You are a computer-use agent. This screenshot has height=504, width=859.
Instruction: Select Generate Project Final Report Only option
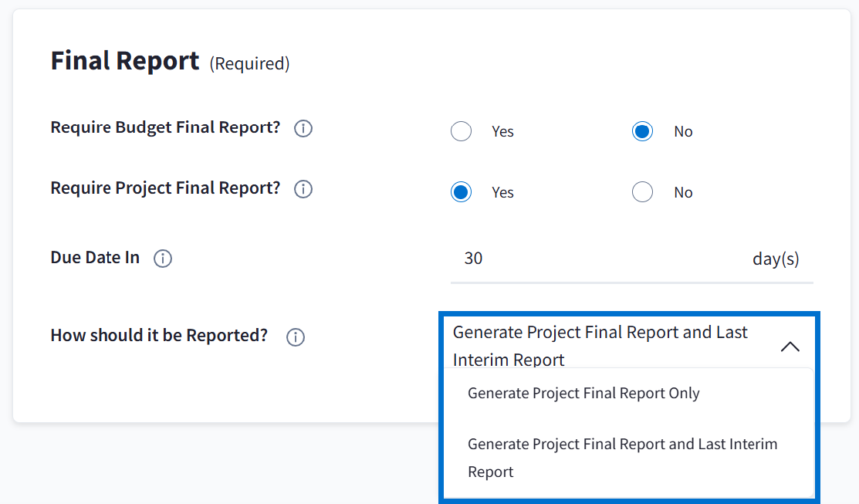pyautogui.click(x=583, y=394)
